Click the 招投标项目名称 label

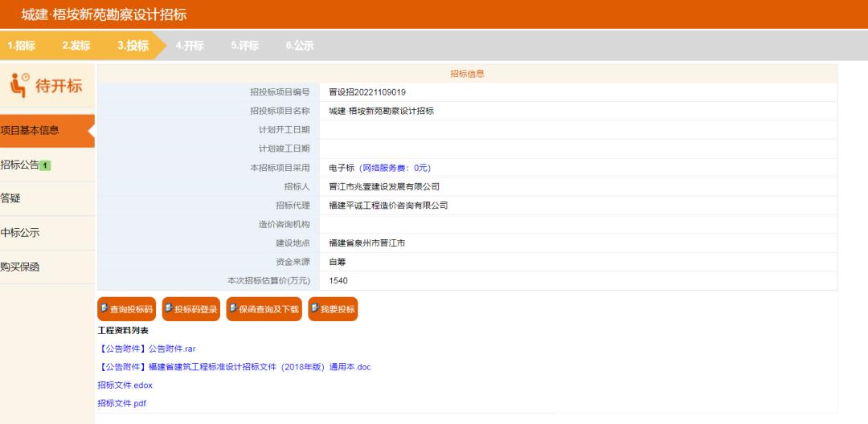[x=280, y=111]
